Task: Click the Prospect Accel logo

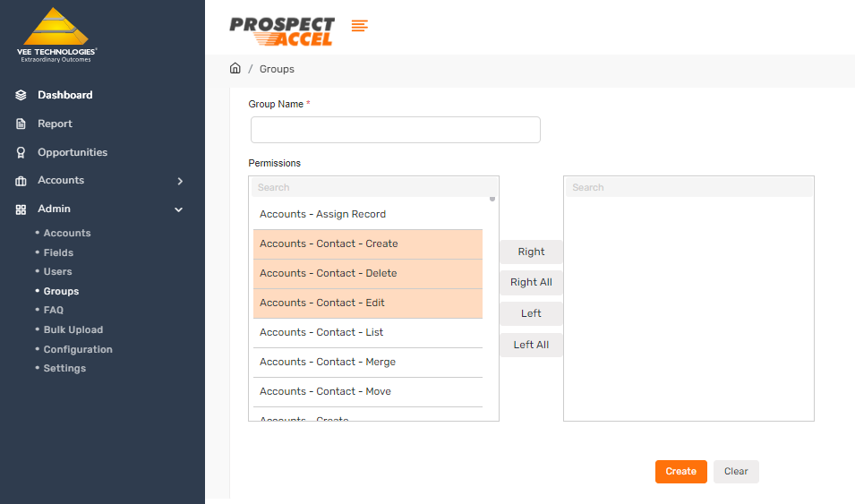Action: pos(282,30)
